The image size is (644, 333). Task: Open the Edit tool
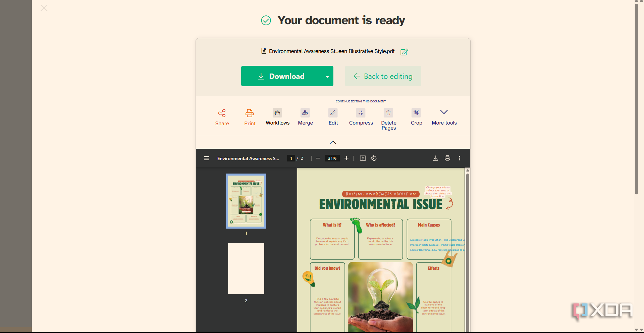point(333,117)
